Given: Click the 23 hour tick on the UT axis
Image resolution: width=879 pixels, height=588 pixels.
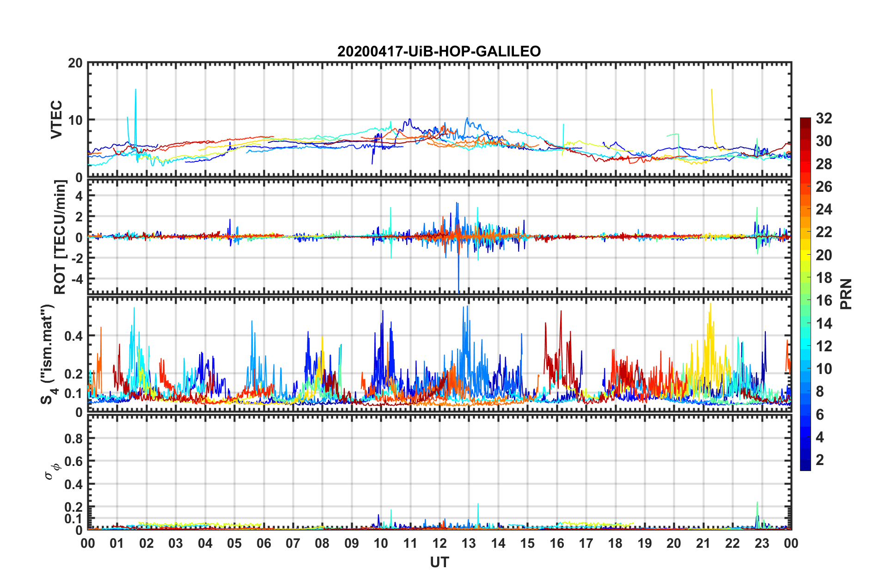Looking at the screenshot, I should (x=762, y=543).
